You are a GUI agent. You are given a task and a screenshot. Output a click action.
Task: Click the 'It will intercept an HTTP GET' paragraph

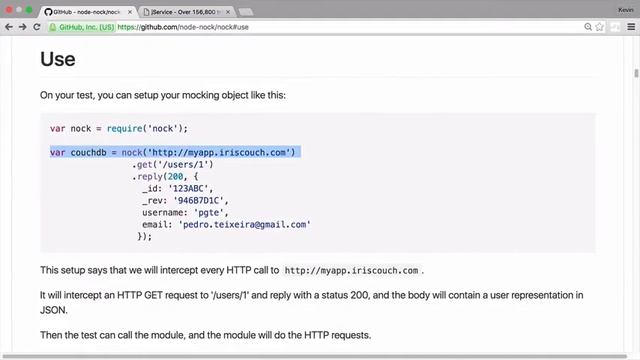coord(311,302)
